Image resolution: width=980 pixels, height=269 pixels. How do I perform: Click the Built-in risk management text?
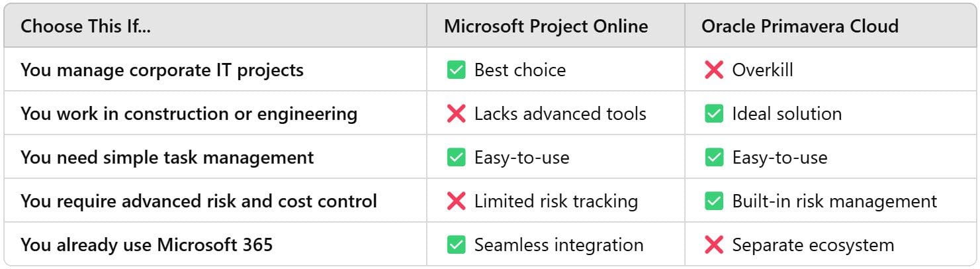pos(834,201)
